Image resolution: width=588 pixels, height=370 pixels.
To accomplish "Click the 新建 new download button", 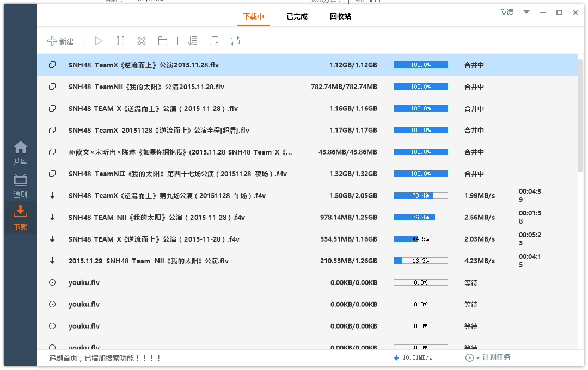I will [60, 41].
